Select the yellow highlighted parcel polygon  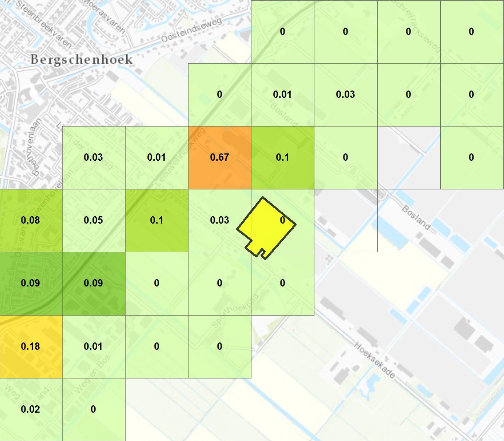click(x=267, y=227)
